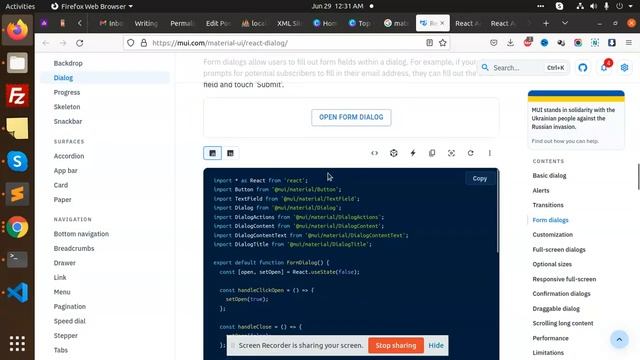Click the docs Search field
The image size is (640, 360).
coord(523,68)
